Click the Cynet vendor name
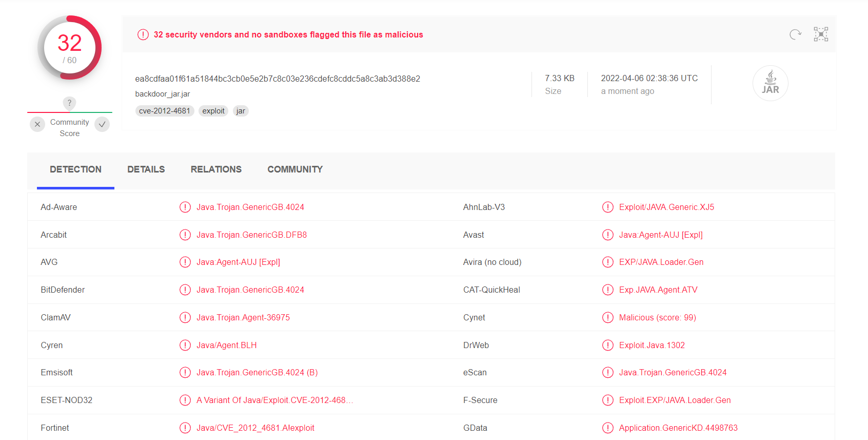868x440 pixels. pyautogui.click(x=474, y=317)
